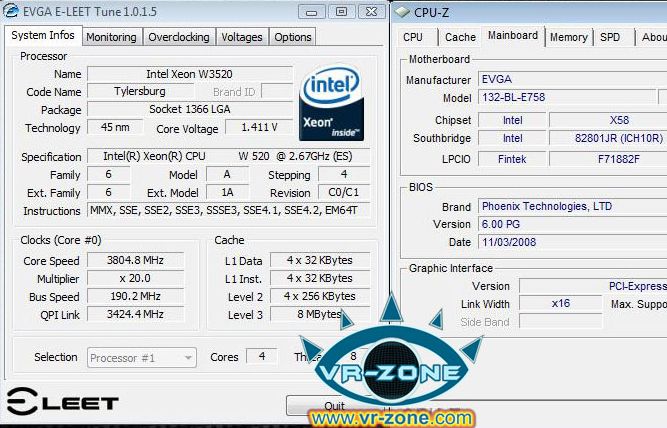Click the Quit button in E-LEET
This screenshot has width=667, height=428.
pyautogui.click(x=334, y=406)
